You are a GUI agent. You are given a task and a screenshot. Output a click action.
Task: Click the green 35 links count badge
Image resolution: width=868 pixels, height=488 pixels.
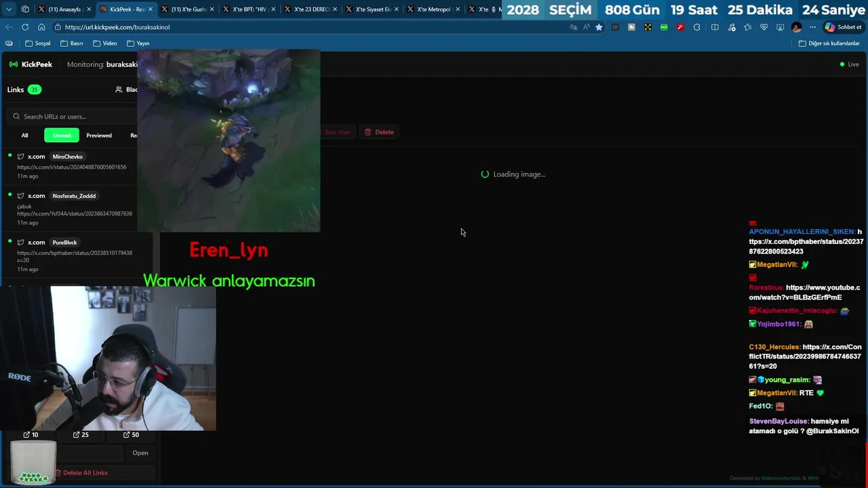click(x=34, y=89)
